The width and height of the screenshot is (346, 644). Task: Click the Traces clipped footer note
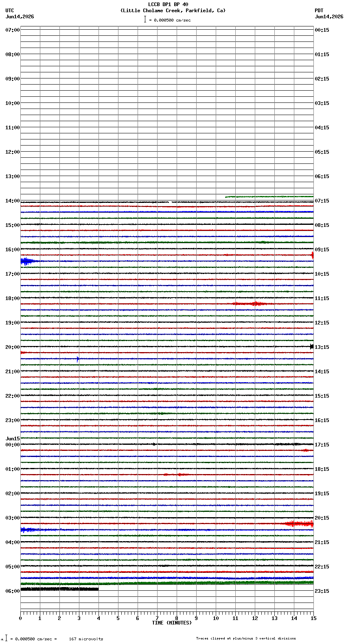(x=246, y=638)
